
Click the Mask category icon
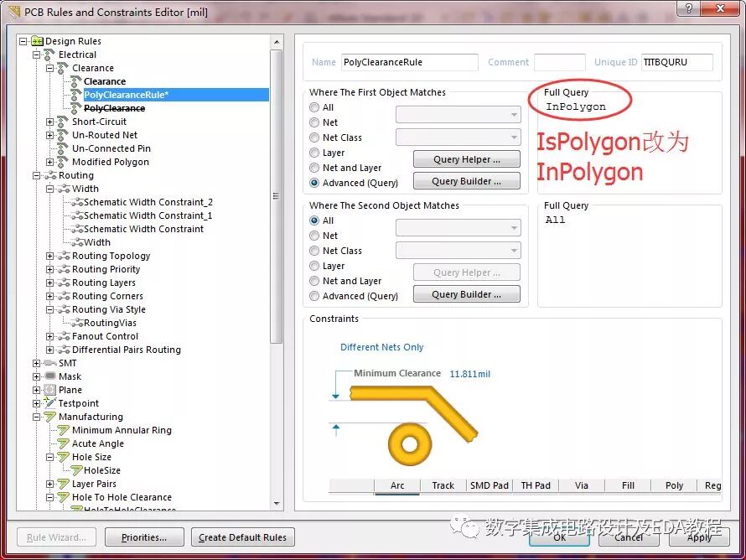pyautogui.click(x=50, y=376)
